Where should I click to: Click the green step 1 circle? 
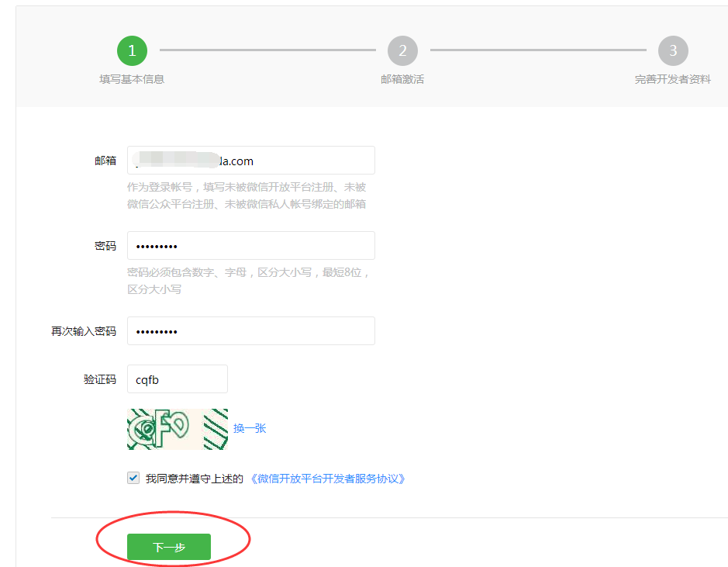point(132,51)
